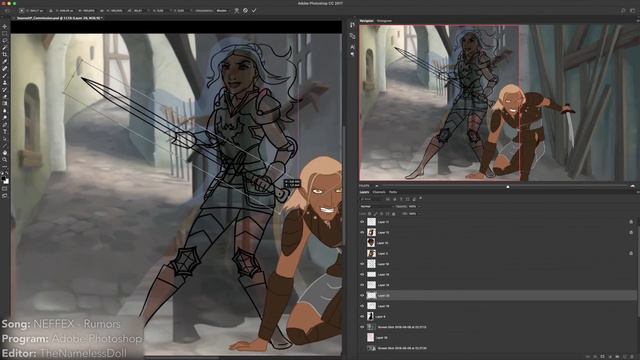Select the Move tool

point(4,27)
